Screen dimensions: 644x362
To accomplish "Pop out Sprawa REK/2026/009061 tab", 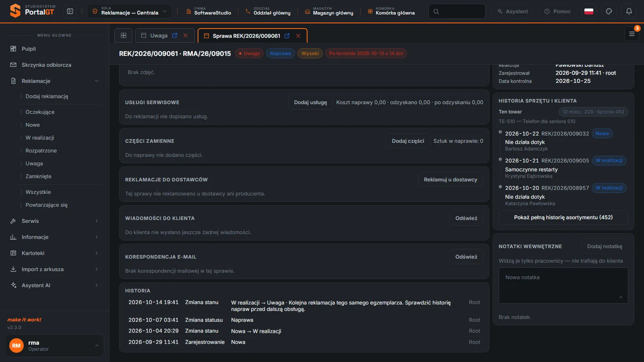I will pos(287,36).
